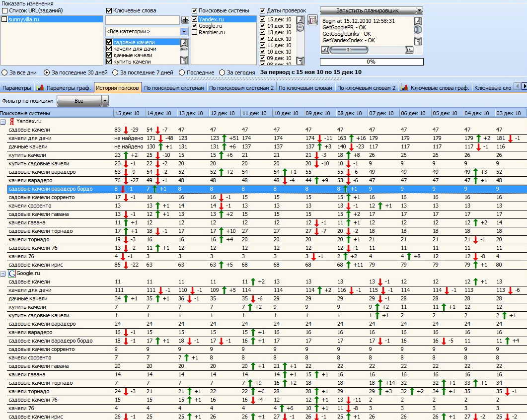Open the История поисков tab
This screenshot has height=420, width=527.
(x=117, y=88)
